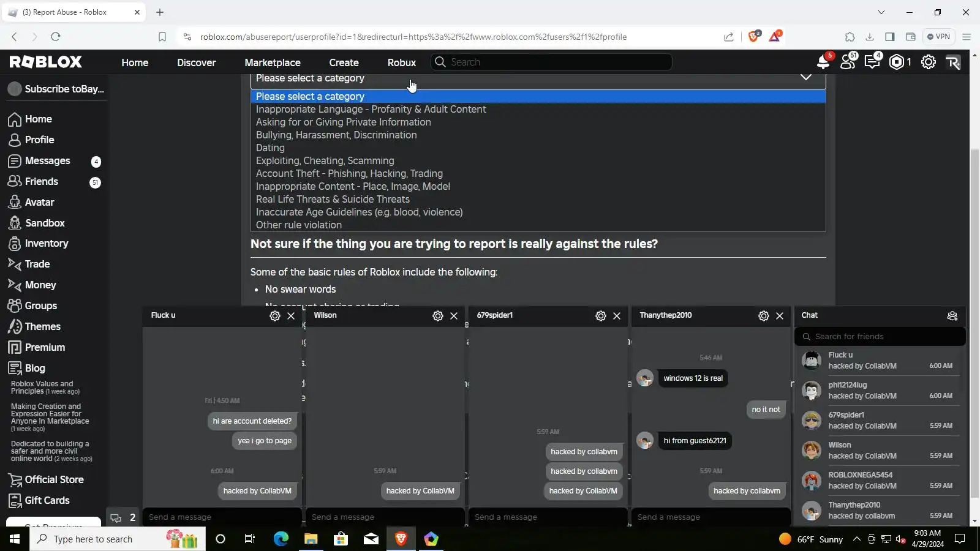This screenshot has width=980, height=551.
Task: Select 'Account Theft - Phishing, Hacking, Trading'
Action: tap(538, 173)
